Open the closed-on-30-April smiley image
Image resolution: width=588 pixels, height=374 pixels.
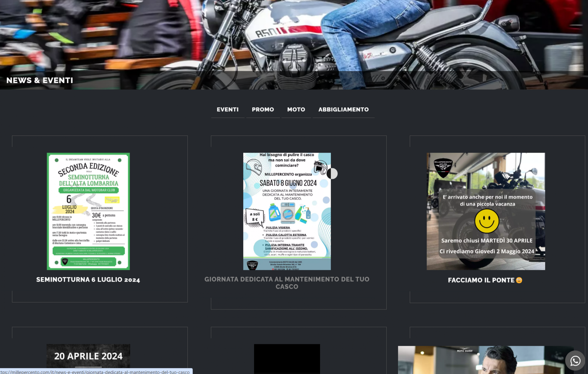486,211
